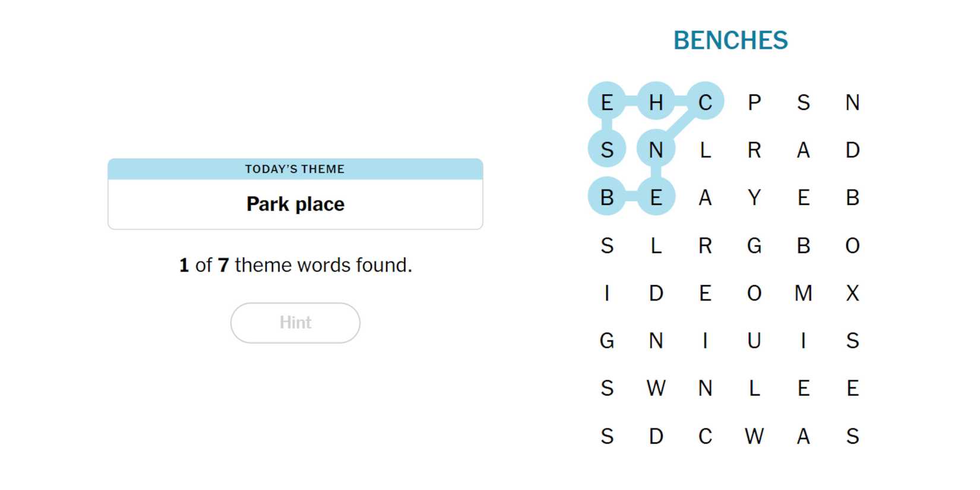Viewport: 980px width, 490px height.
Task: Select the G between R and B
Action: click(x=754, y=245)
